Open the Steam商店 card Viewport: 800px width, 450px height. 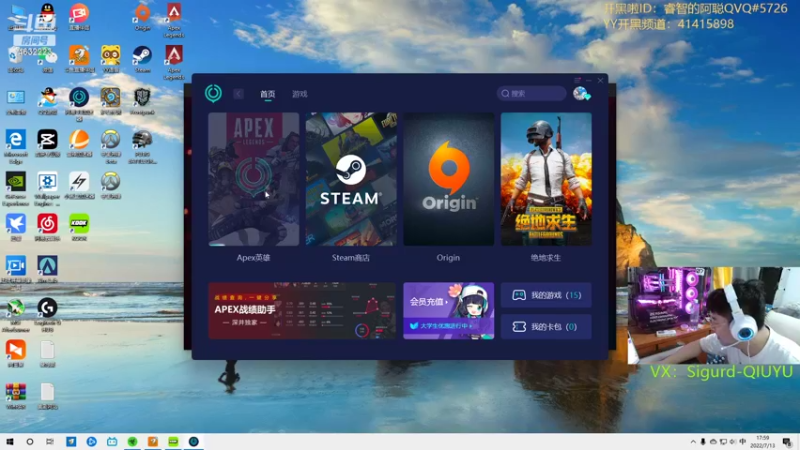click(351, 179)
